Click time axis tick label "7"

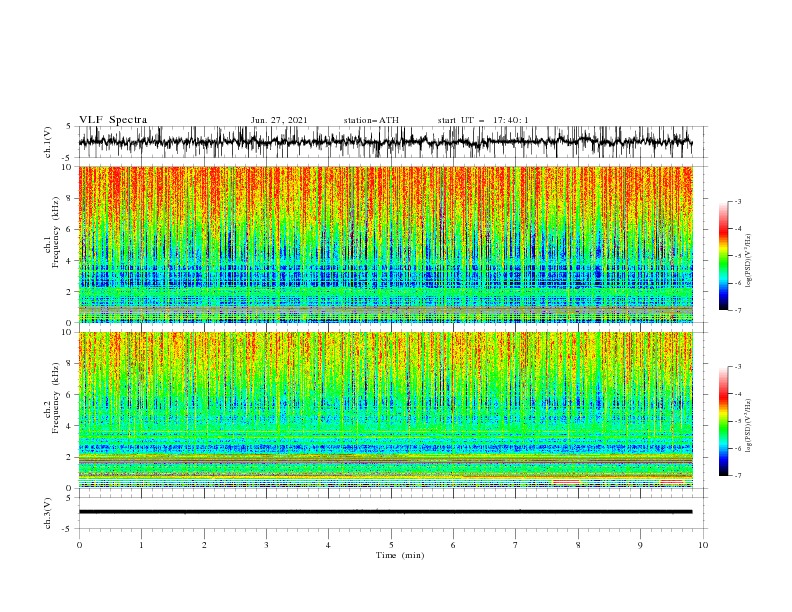tap(516, 545)
